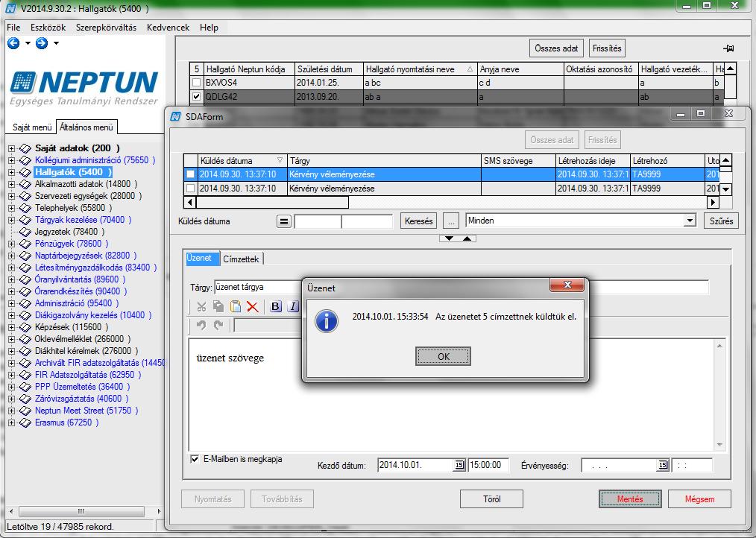Open the Kedvencek menu
This screenshot has width=756, height=538.
tap(168, 28)
